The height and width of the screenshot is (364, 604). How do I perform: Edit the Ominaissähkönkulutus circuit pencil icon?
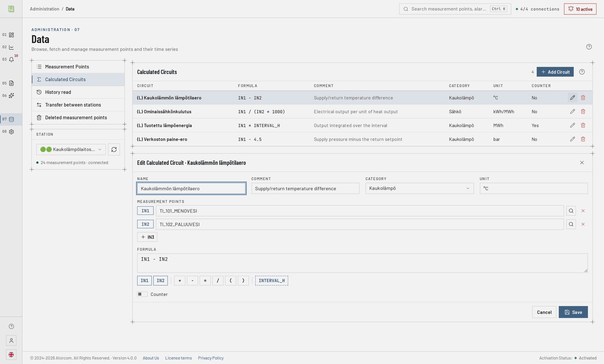[x=572, y=112]
